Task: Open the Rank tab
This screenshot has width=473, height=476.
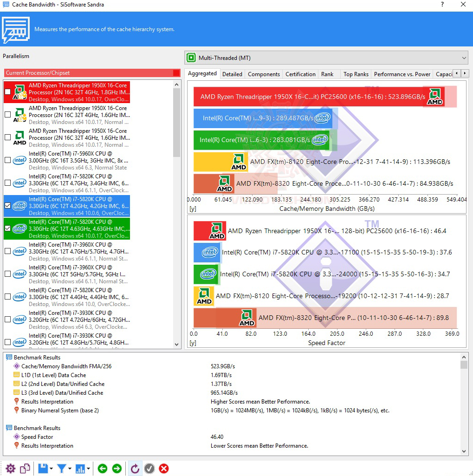Action: [327, 74]
